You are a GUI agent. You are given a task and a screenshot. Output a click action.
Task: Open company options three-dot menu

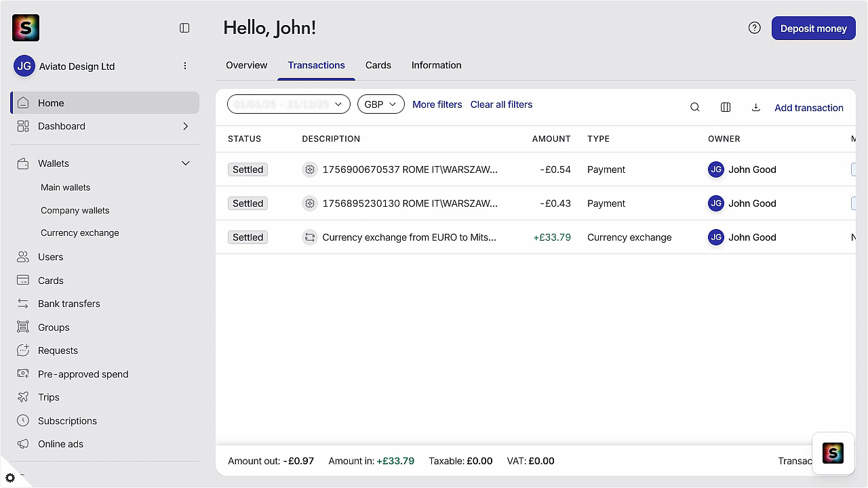[x=185, y=66]
